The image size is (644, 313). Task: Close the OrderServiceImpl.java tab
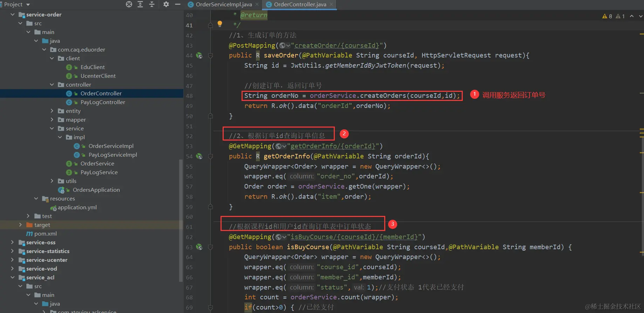(257, 5)
